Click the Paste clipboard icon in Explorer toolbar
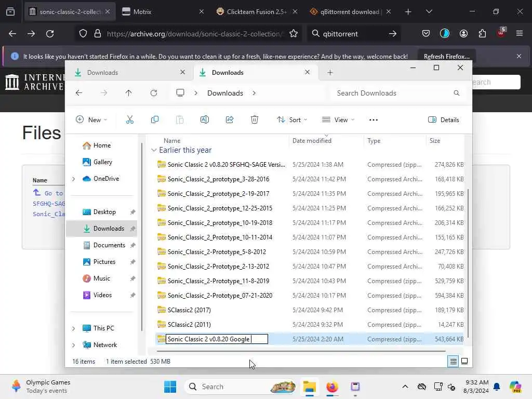Image resolution: width=532 pixels, height=399 pixels. coord(179,119)
